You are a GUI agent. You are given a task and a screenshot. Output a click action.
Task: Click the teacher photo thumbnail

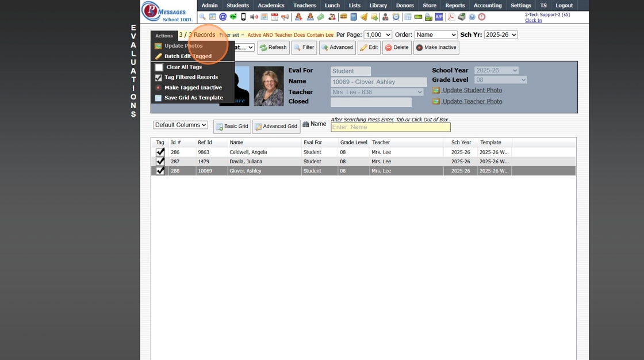tap(269, 86)
